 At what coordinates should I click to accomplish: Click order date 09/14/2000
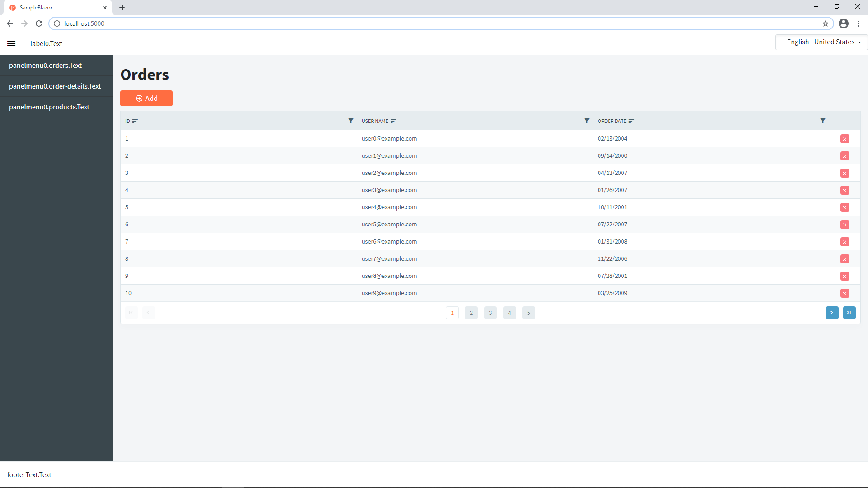(612, 156)
